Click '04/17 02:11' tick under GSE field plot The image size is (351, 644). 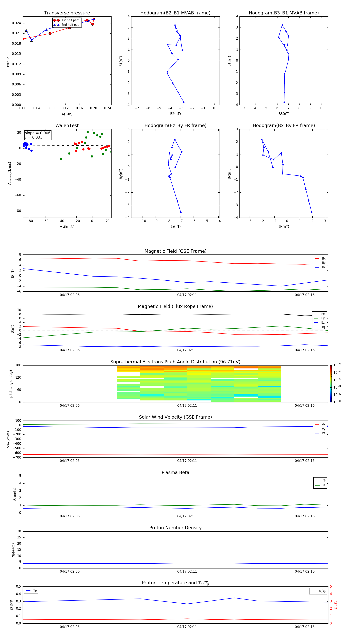(187, 295)
